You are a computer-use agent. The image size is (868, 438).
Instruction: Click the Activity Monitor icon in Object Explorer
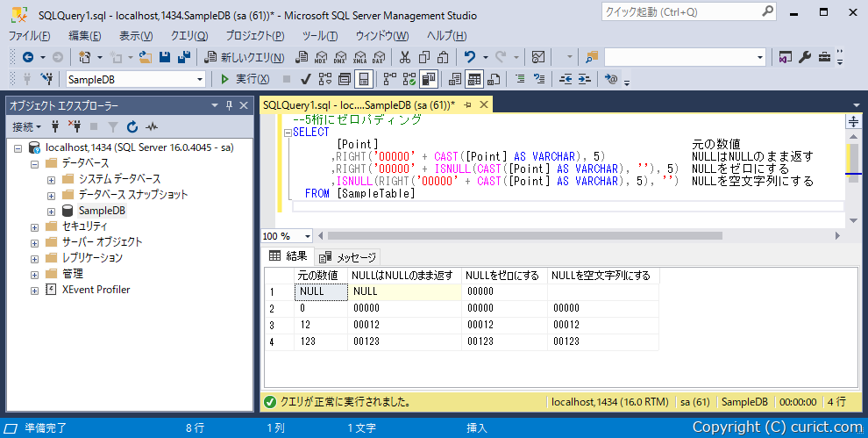152,127
